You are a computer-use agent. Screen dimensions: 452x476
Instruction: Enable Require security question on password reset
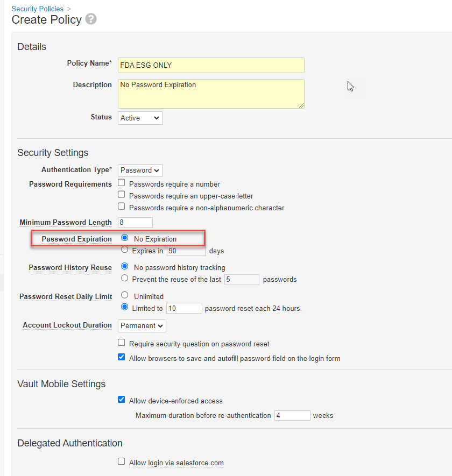coord(122,343)
